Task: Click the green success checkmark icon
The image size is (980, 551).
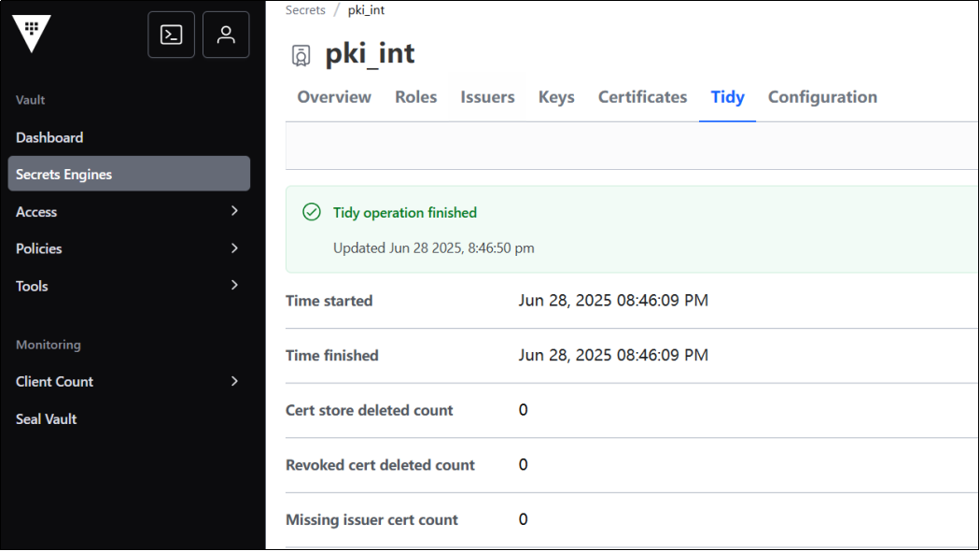Action: tap(311, 212)
